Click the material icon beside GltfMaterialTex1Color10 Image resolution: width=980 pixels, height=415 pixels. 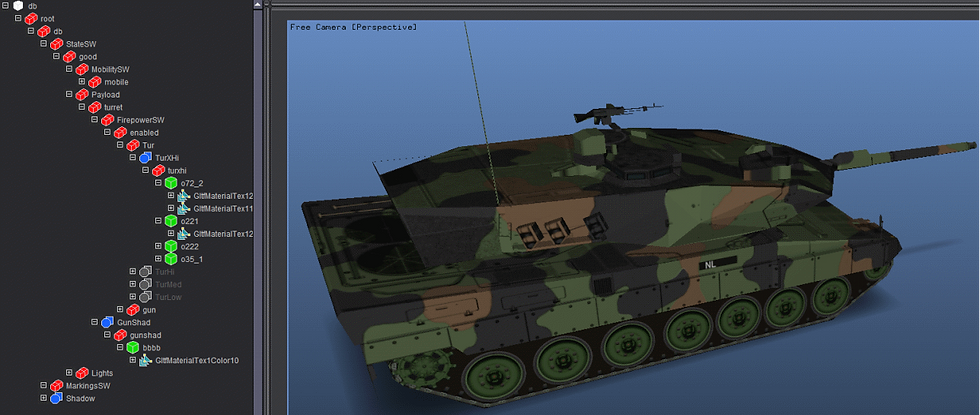pyautogui.click(x=145, y=360)
